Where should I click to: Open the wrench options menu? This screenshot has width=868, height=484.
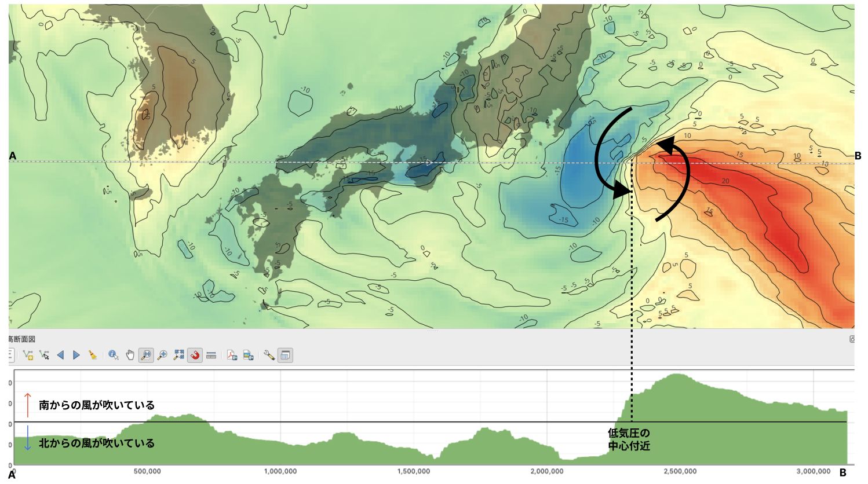269,355
